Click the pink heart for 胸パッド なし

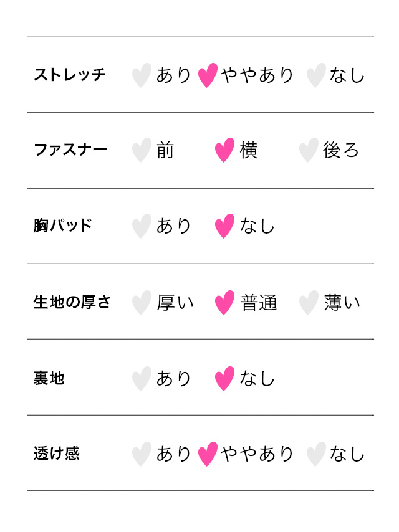coord(225,226)
